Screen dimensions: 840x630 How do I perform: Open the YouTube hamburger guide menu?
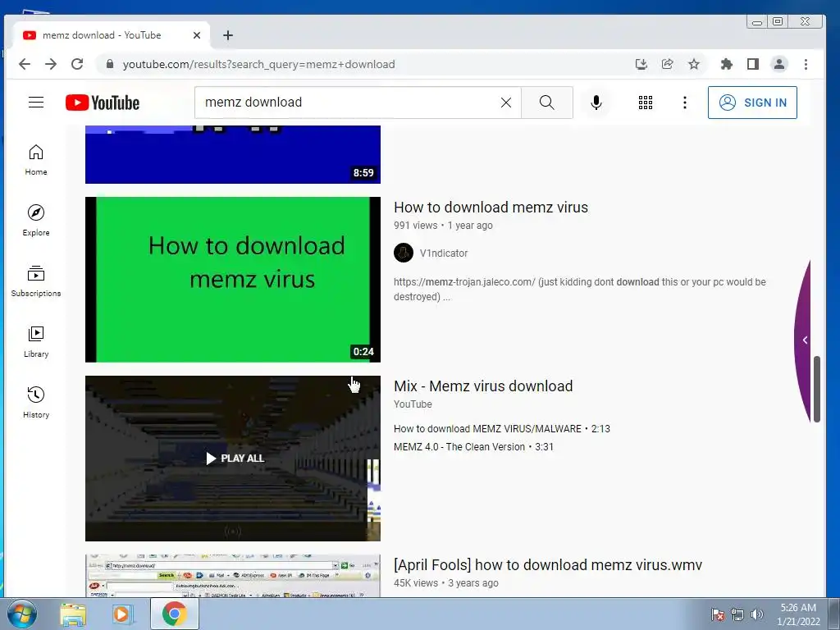click(x=36, y=103)
